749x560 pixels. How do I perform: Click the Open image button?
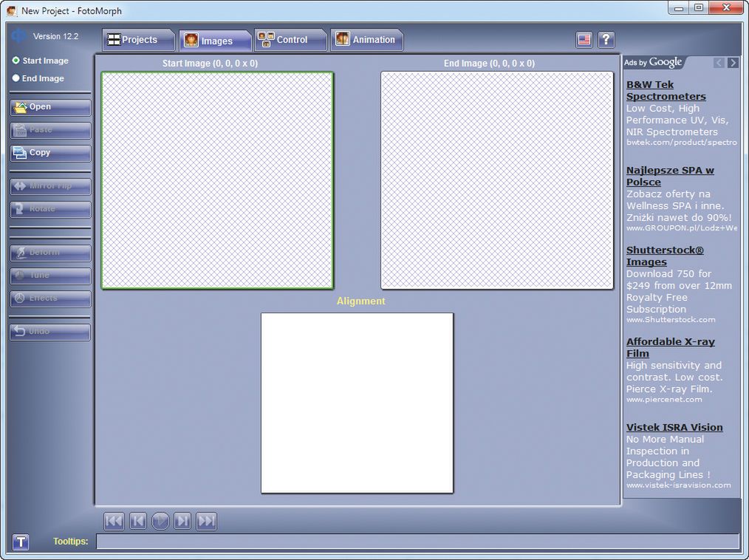[x=50, y=107]
